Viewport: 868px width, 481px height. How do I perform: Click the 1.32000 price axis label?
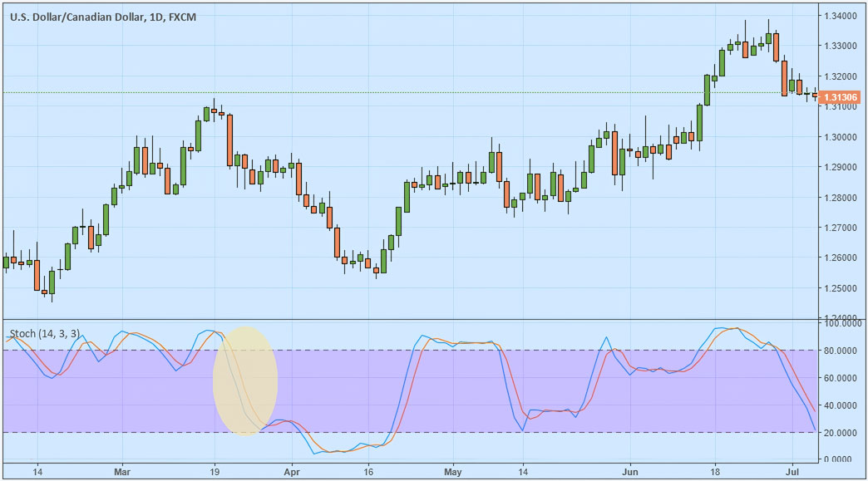click(841, 76)
